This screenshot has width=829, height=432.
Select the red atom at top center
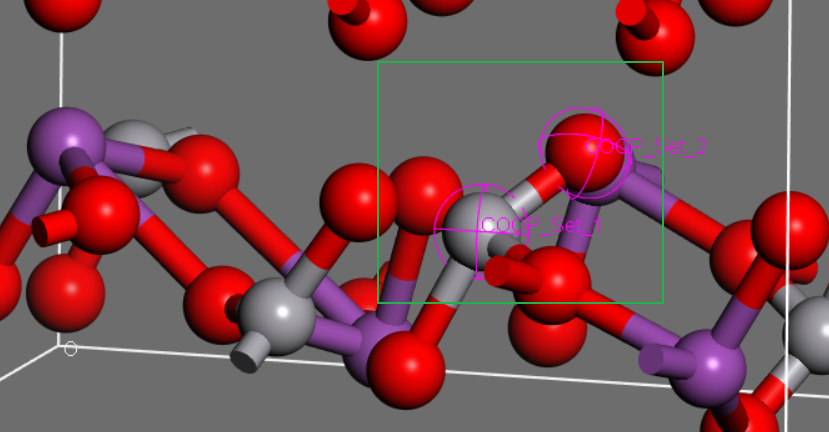click(x=368, y=25)
